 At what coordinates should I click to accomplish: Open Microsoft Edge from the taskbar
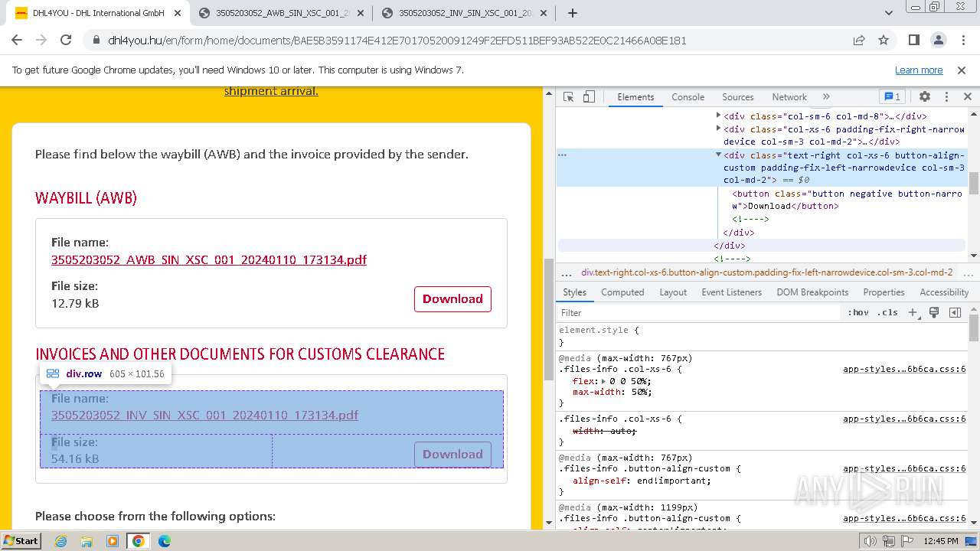click(x=165, y=541)
